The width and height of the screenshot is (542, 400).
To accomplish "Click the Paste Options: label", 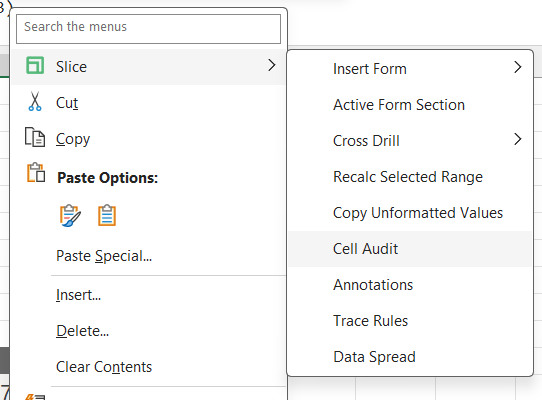I will pos(108,178).
